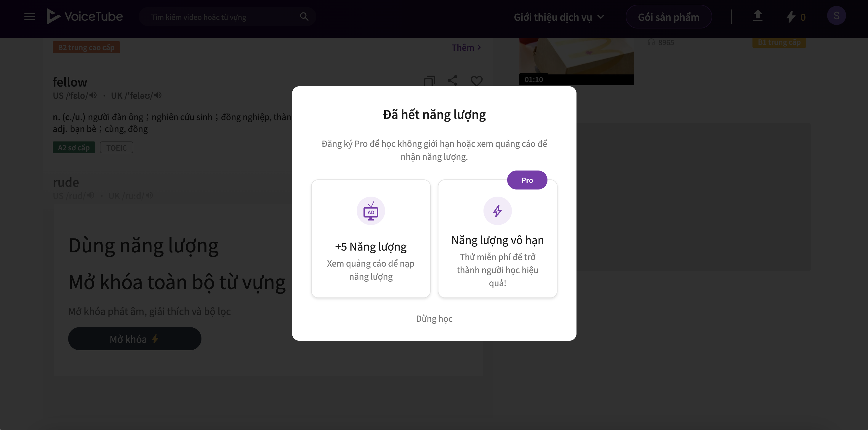Click the Mở khóa unlock button
The height and width of the screenshot is (430, 868).
[x=135, y=339]
